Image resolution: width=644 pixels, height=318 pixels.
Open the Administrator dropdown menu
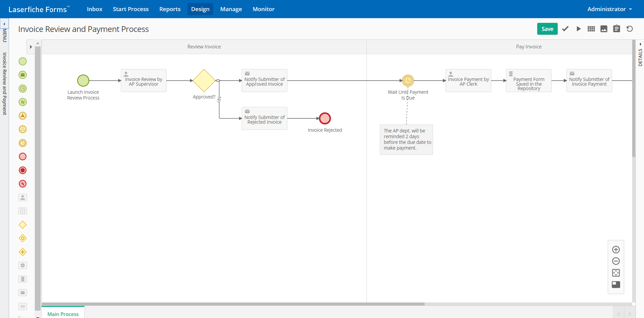coord(609,9)
